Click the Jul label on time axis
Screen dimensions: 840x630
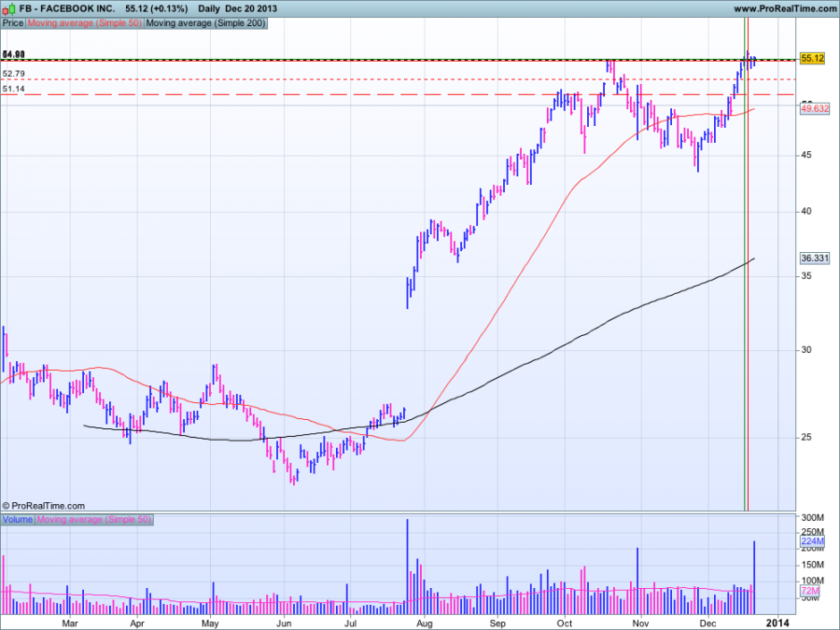pos(350,623)
